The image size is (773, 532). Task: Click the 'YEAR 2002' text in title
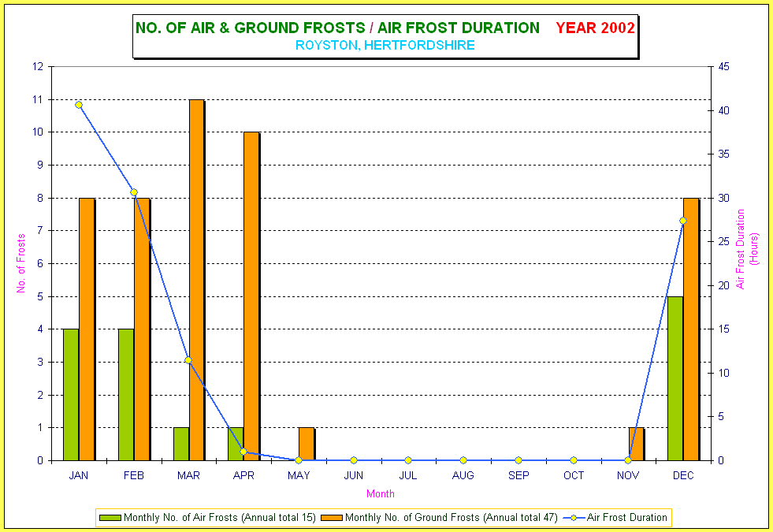coord(595,28)
